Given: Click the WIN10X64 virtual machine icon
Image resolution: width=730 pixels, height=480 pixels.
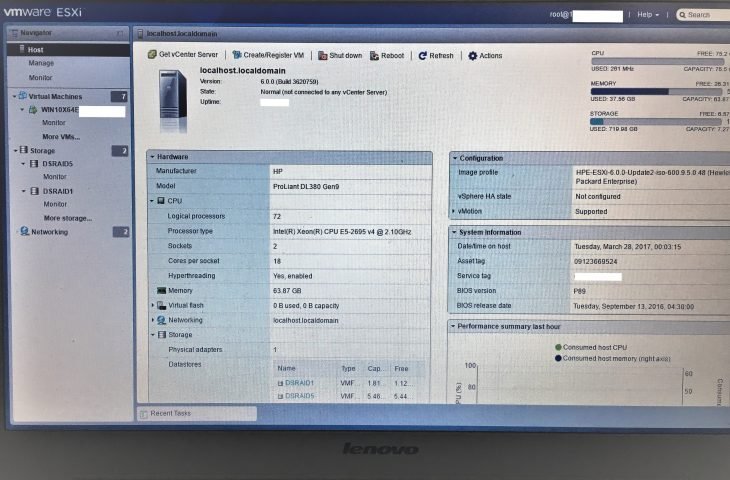Looking at the screenshot, I should 32,110.
